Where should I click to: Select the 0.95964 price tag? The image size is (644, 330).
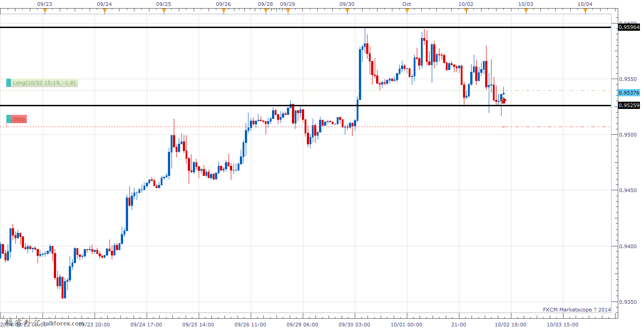(x=629, y=28)
